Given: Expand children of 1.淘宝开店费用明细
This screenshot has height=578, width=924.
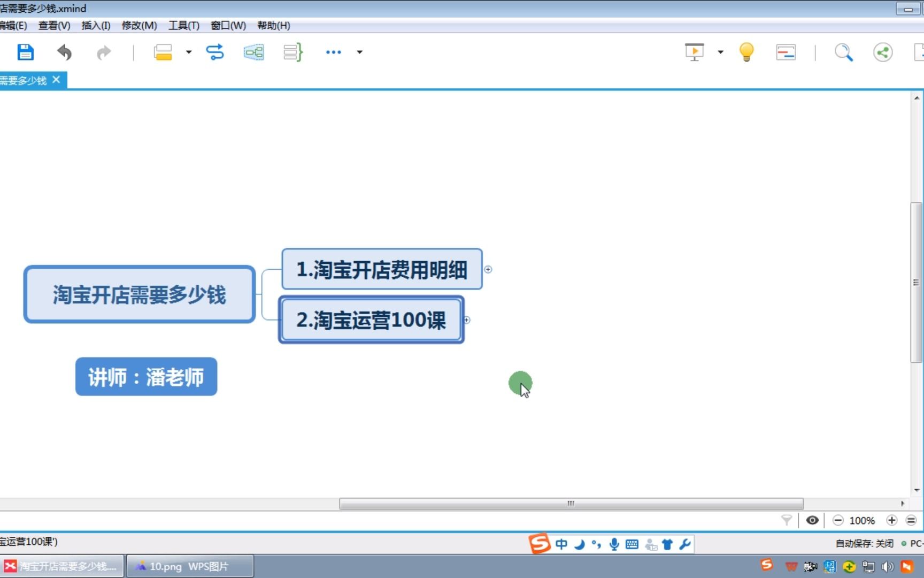Looking at the screenshot, I should pos(488,269).
